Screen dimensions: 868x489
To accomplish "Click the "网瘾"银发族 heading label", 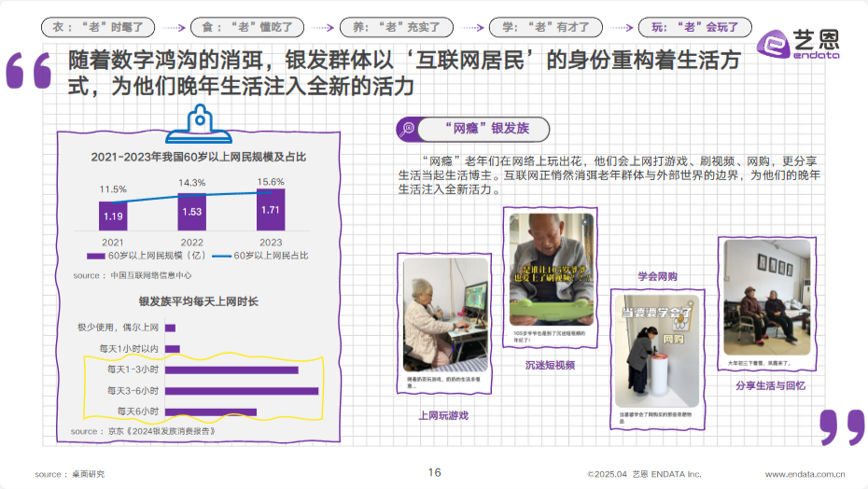I will pyautogui.click(x=484, y=130).
